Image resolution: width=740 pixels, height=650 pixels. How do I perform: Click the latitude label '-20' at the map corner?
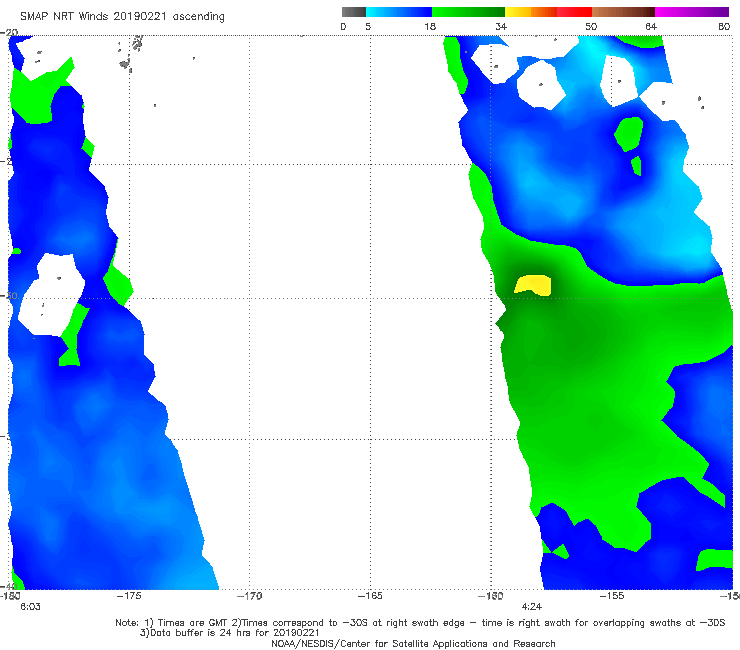(9, 32)
